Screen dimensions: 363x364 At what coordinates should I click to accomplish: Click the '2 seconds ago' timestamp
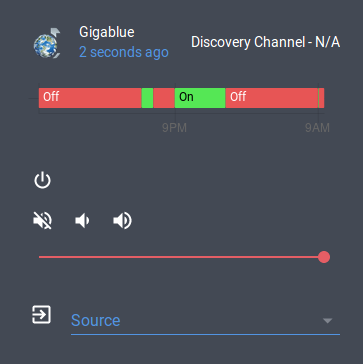point(124,52)
